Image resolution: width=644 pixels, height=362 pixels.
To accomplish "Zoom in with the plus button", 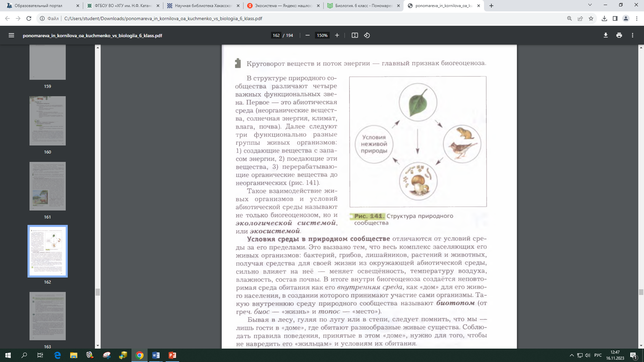I will (337, 35).
